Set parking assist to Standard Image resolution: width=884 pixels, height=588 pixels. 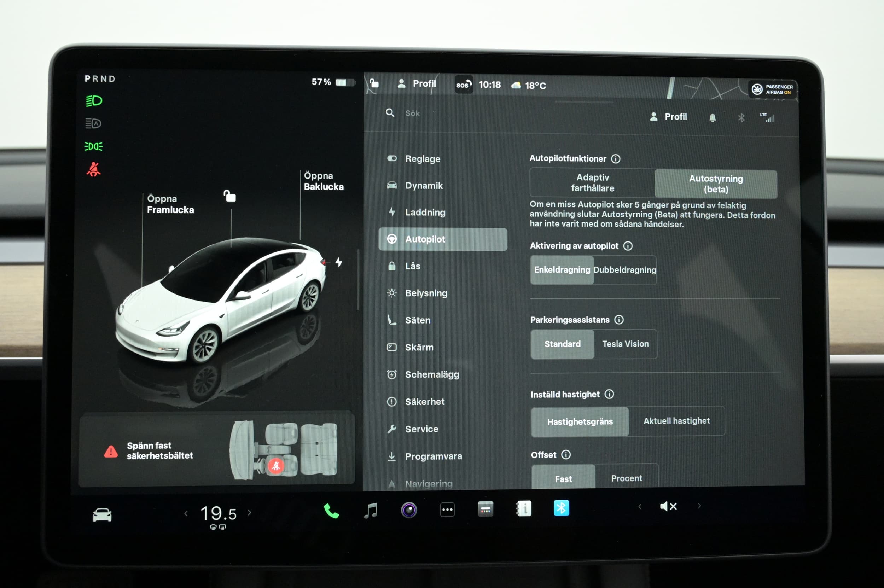(562, 344)
